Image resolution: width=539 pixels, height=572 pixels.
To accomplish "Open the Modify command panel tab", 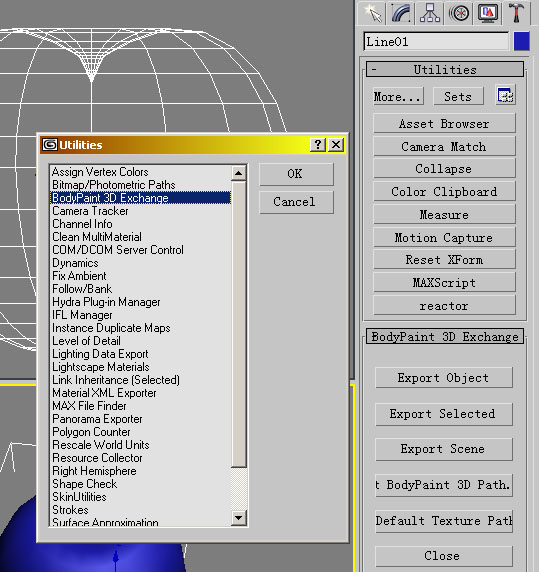I will tap(401, 13).
